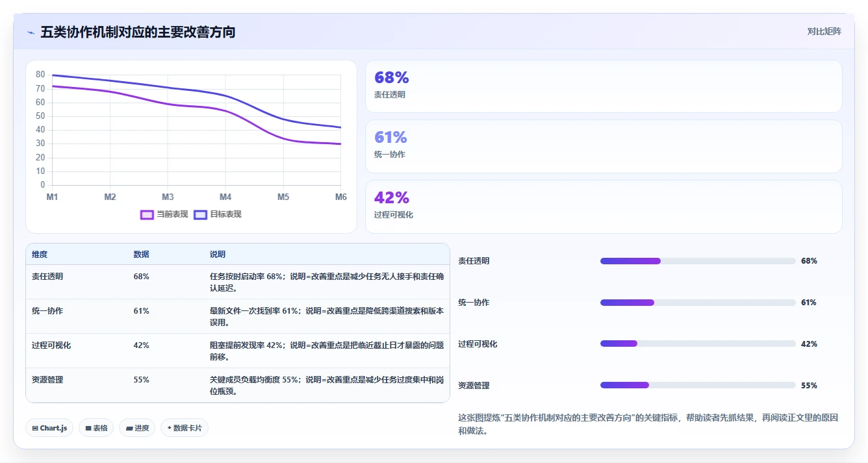Click the 关键成员负载均衡度 55% description
Viewport: 868px width, 463px height.
327,386
